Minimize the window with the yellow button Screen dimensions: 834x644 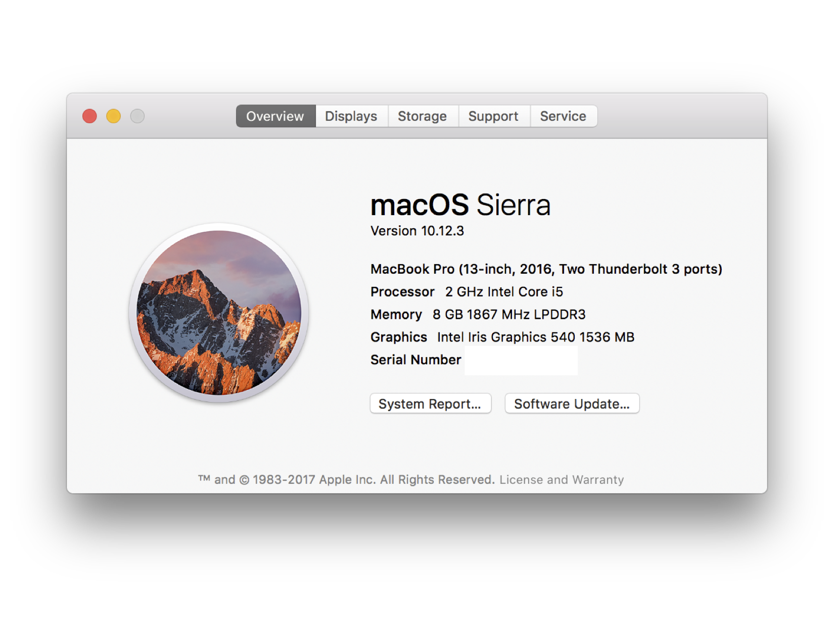click(x=114, y=116)
